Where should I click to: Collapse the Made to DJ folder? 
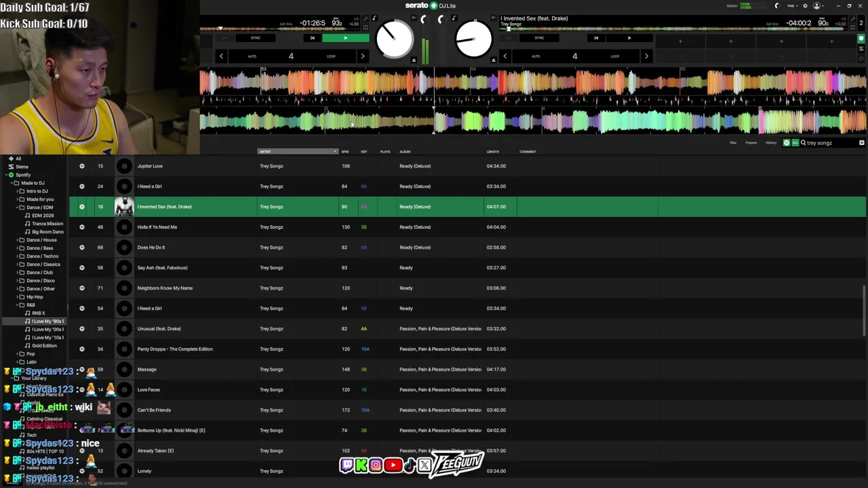click(x=10, y=183)
